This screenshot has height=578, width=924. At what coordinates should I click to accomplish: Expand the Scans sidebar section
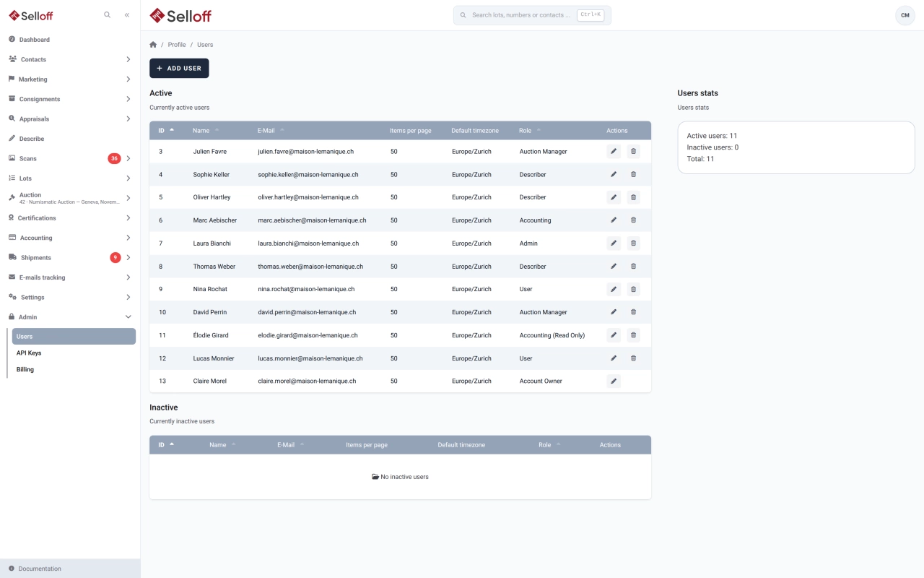(128, 158)
